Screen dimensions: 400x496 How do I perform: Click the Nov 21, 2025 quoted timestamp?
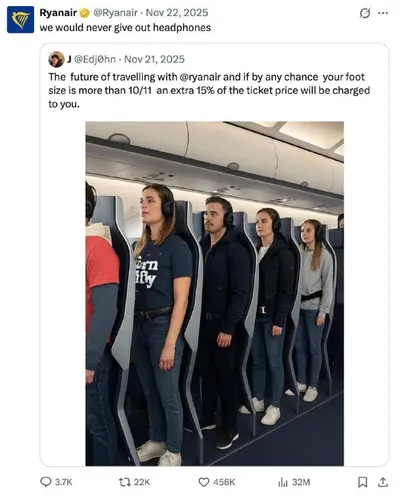click(154, 59)
